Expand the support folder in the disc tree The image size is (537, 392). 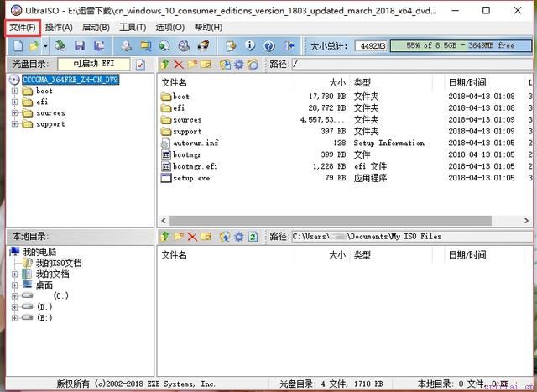coord(15,124)
